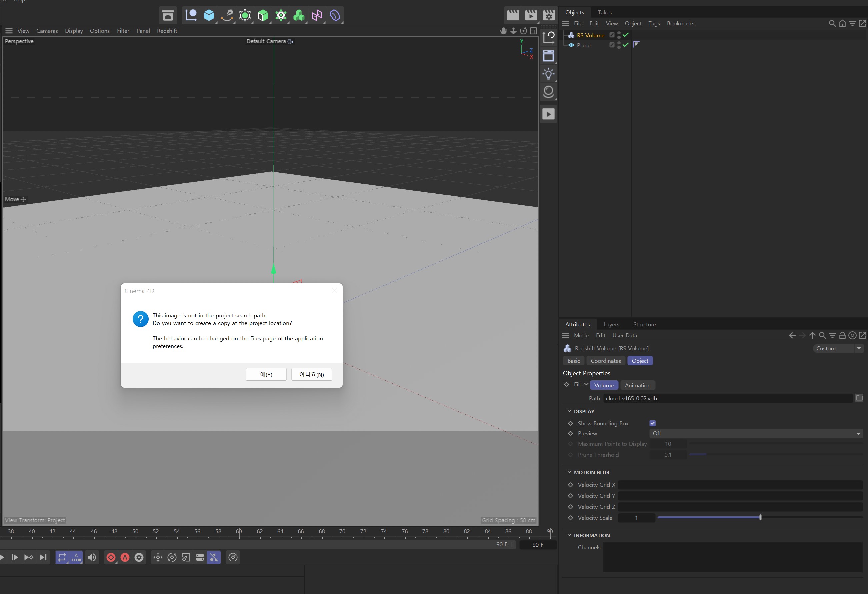
Task: Open the Render Settings clapperboard gear icon
Action: click(x=549, y=15)
